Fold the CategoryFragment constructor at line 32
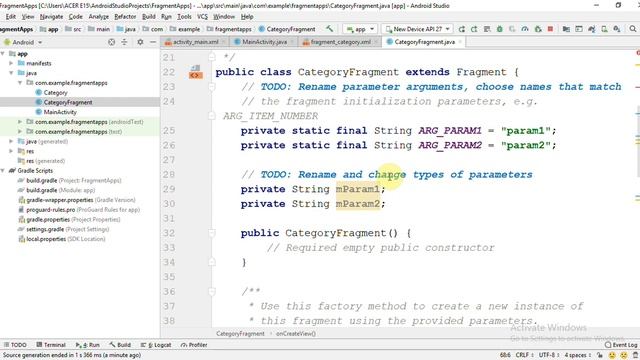The height and width of the screenshot is (360, 640). click(x=212, y=233)
